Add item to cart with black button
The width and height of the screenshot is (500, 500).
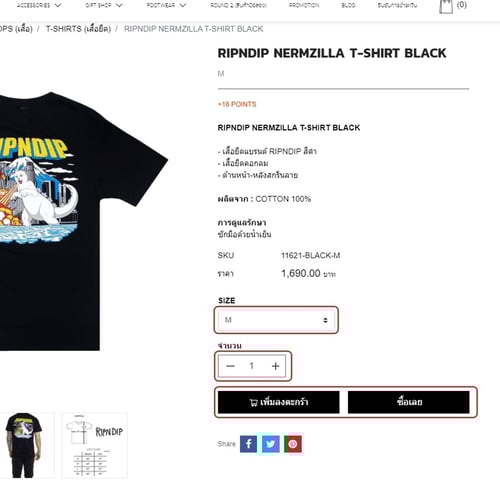(x=279, y=402)
